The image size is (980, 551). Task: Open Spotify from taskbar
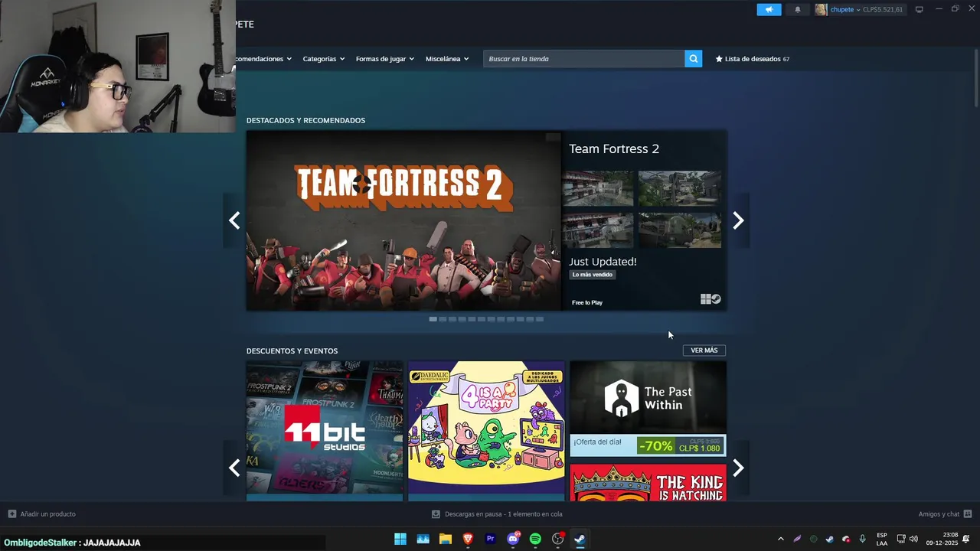point(535,539)
